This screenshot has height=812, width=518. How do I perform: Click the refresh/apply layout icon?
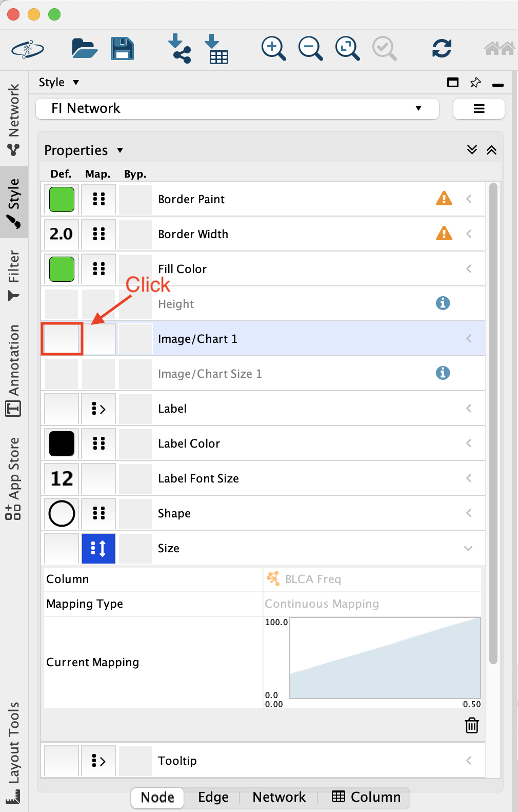442,49
